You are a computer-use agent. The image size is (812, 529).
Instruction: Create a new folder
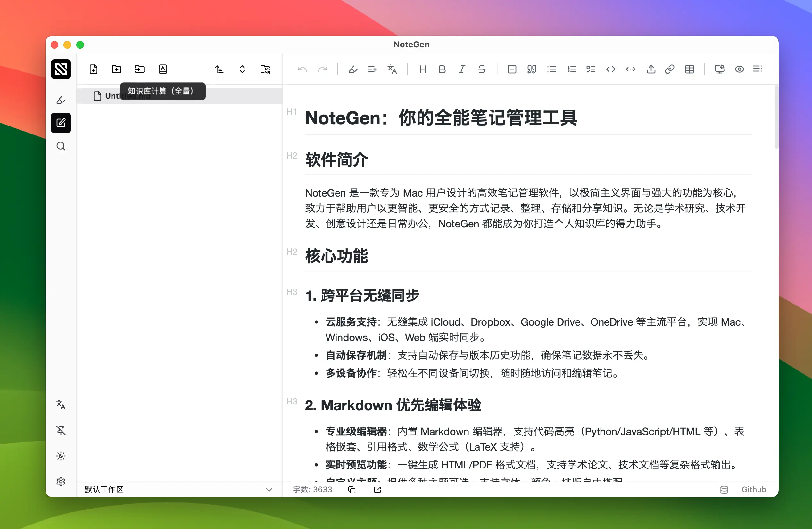(x=117, y=69)
